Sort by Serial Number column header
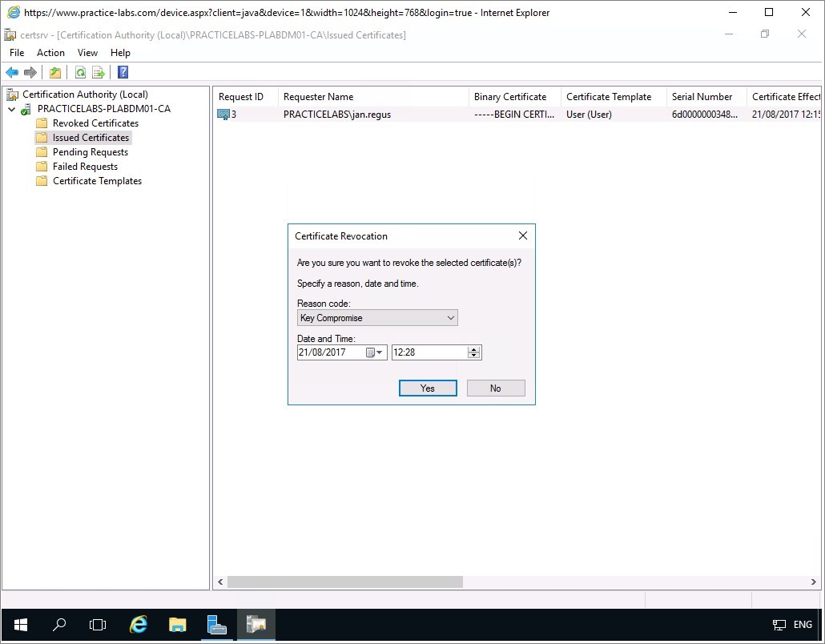Viewport: 825px width, 644px height. [706, 97]
